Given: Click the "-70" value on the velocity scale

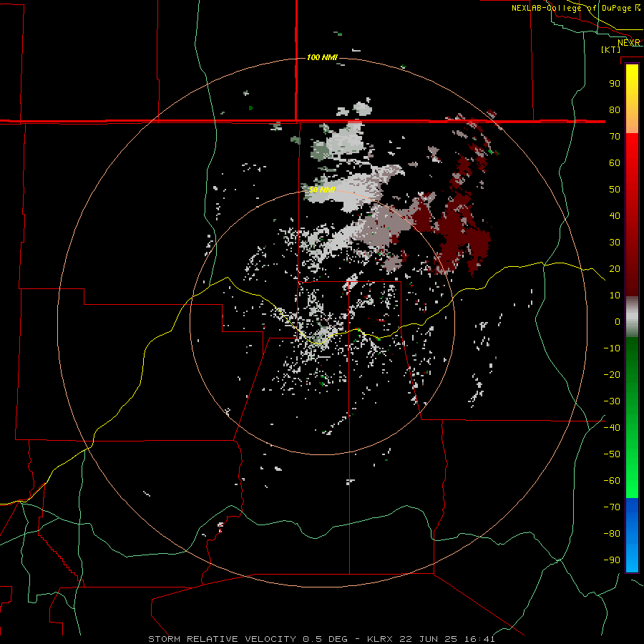Looking at the screenshot, I should [x=612, y=507].
